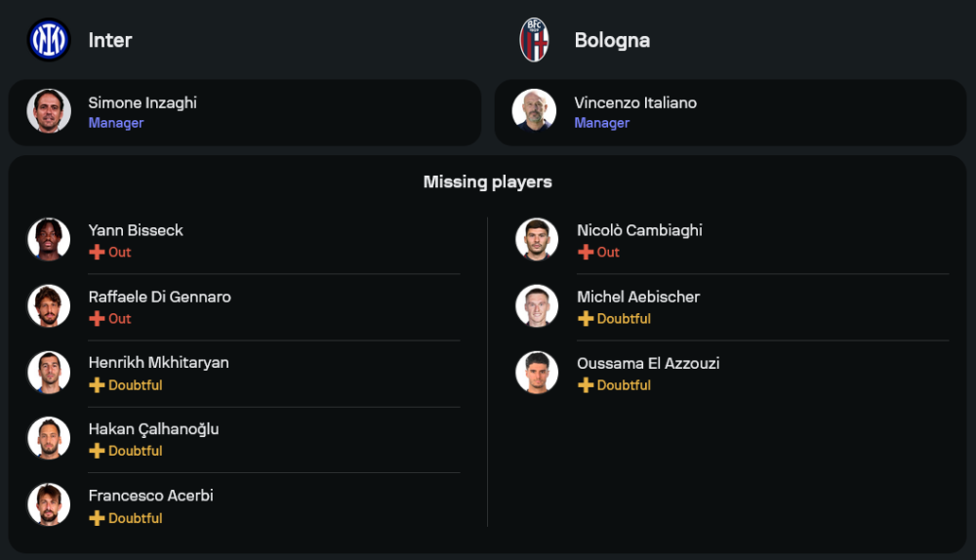Open the Inter team name link
This screenshot has width=976, height=560.
point(110,40)
